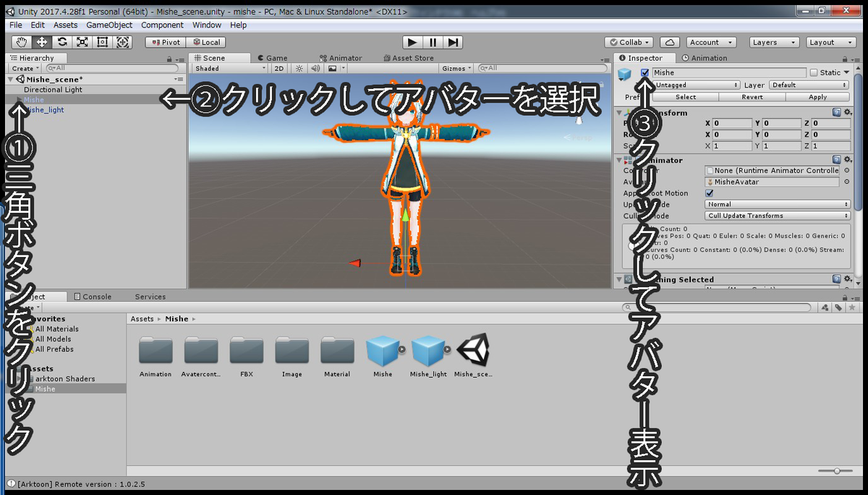
Task: Click the Project search by type icon
Action: (x=826, y=308)
